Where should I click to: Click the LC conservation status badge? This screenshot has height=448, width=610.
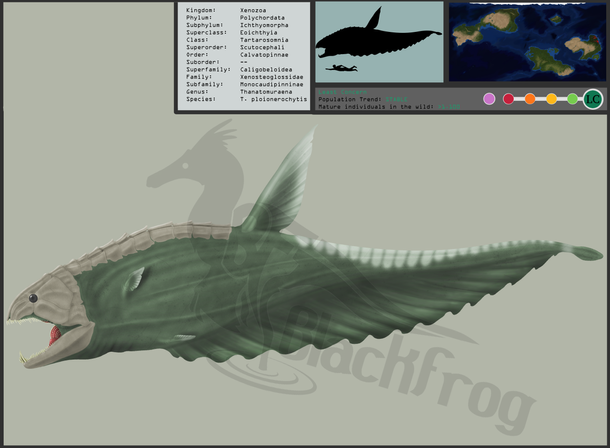(592, 99)
